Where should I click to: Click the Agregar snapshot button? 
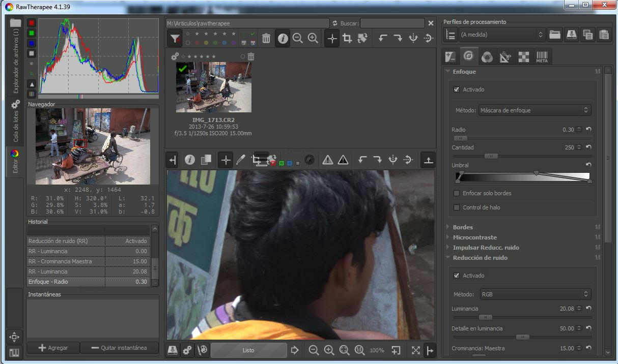point(53,348)
